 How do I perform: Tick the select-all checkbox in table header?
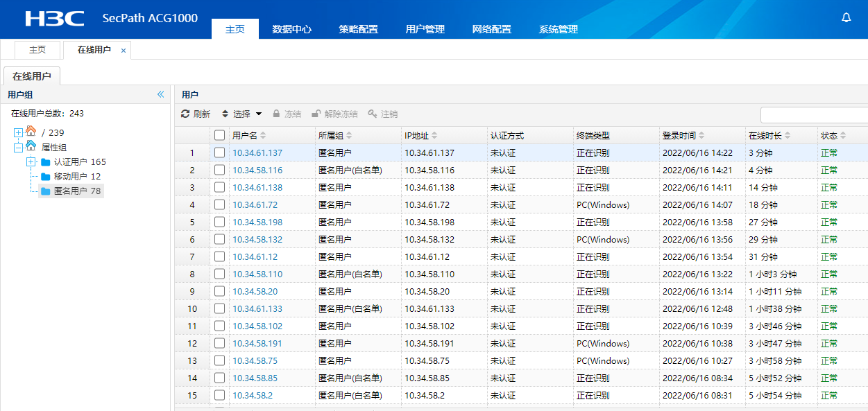coord(219,136)
